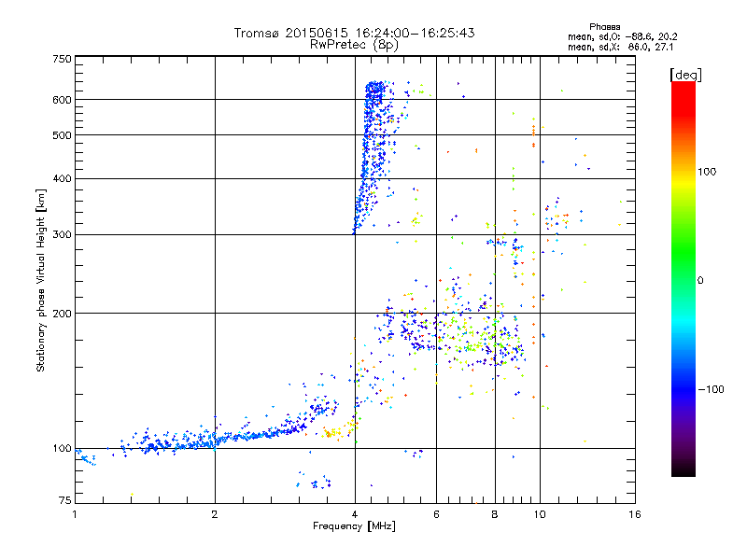This screenshot has width=747, height=560.
Task: Click the y-axis tick '750'
Action: point(62,59)
